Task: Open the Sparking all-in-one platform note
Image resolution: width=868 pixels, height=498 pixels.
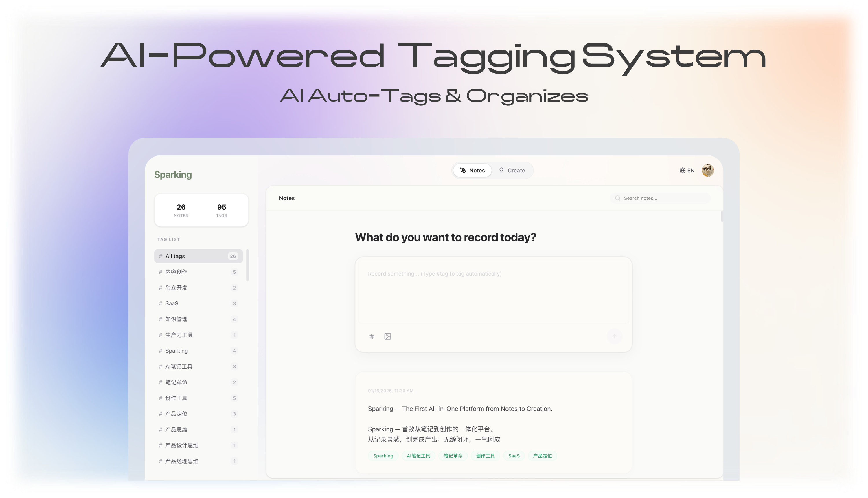Action: (460, 408)
